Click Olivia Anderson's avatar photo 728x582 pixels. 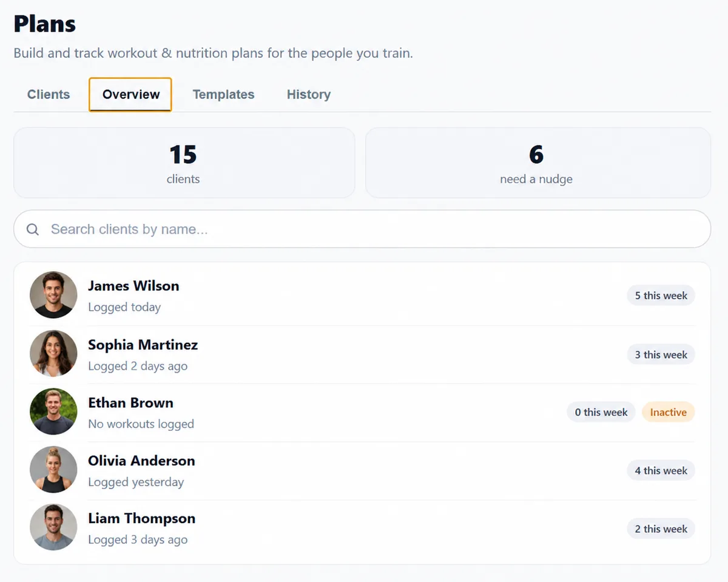point(53,470)
